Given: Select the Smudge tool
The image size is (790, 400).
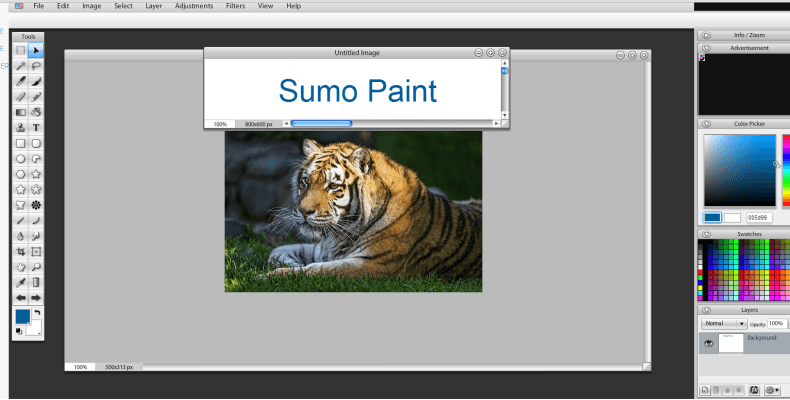Looking at the screenshot, I should (36, 236).
